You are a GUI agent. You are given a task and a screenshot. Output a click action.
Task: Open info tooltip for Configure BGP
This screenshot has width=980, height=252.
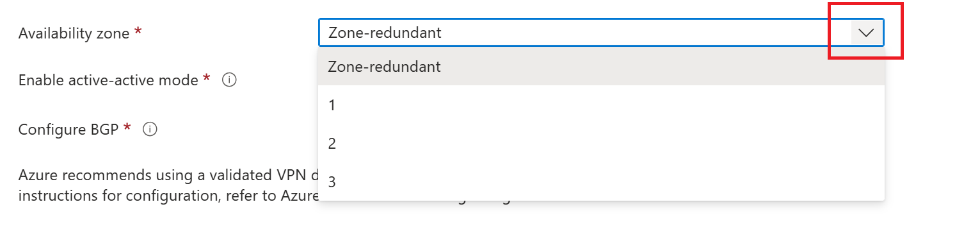(x=150, y=129)
